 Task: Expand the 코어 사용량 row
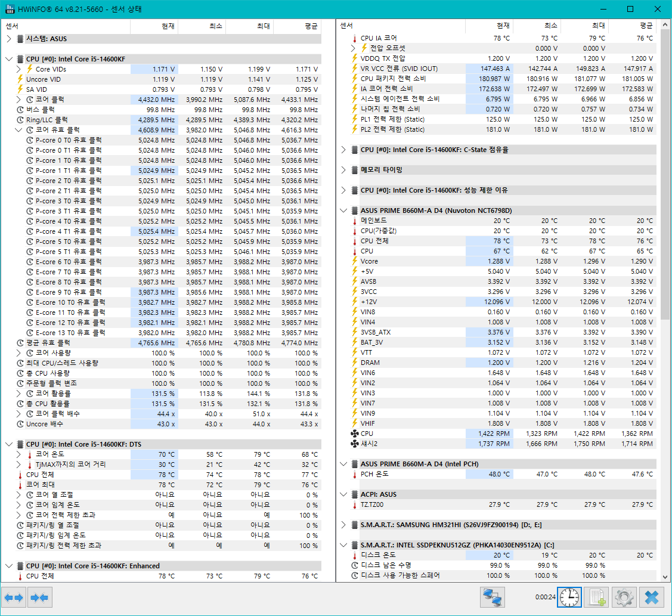pos(18,353)
